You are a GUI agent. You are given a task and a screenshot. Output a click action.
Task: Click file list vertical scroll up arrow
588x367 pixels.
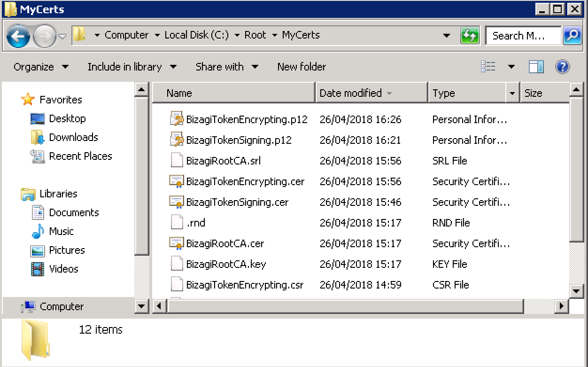[577, 89]
